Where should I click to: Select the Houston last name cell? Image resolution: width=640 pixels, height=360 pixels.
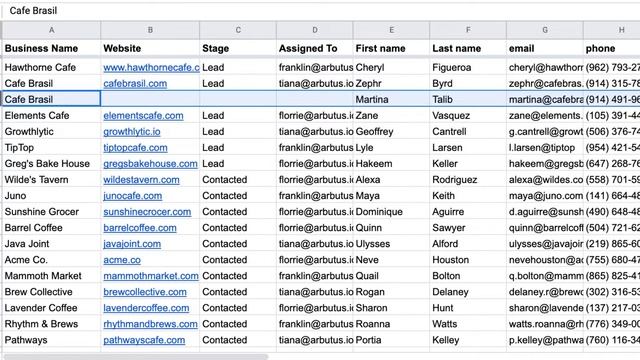[468, 260]
